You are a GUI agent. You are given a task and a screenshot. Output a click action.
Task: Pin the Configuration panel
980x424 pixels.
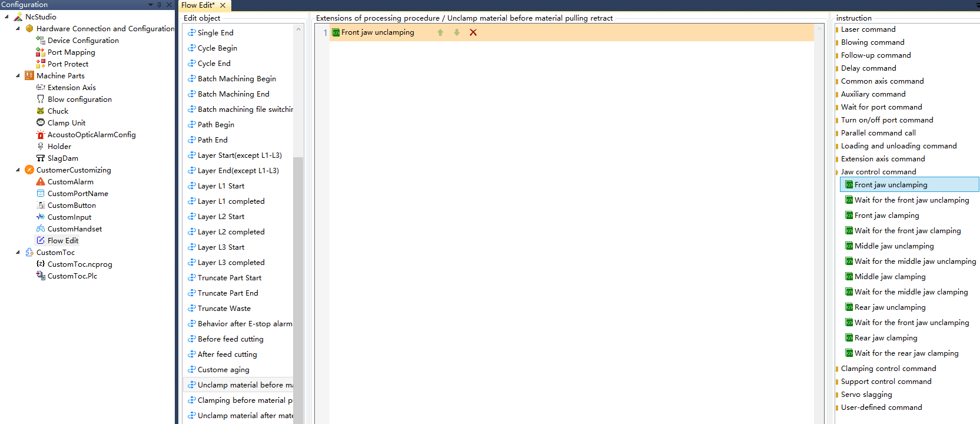tap(159, 5)
